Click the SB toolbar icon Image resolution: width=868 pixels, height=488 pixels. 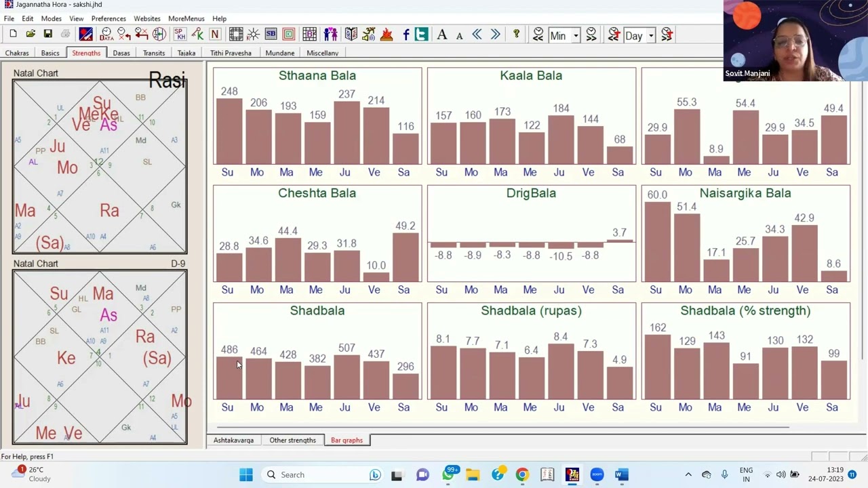click(x=271, y=35)
